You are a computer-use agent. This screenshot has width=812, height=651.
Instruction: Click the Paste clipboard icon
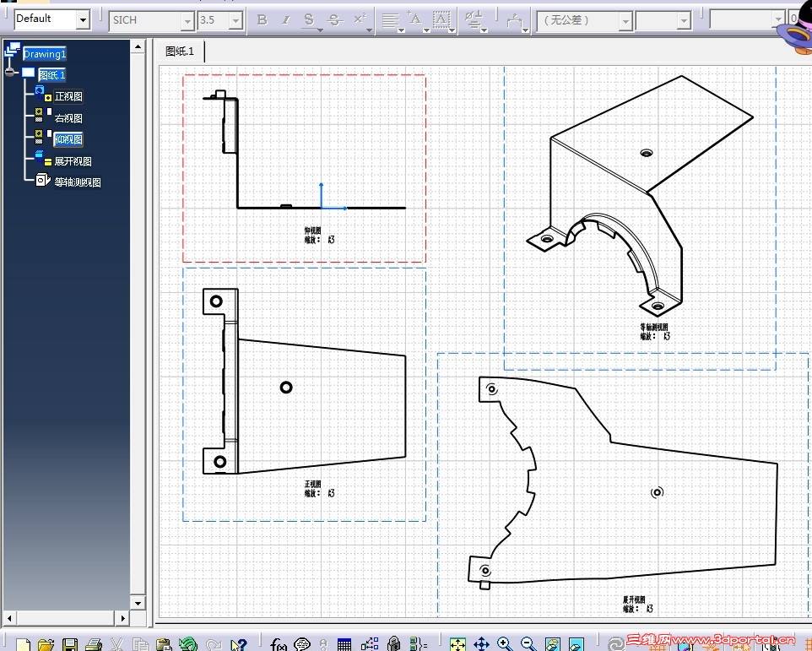click(x=164, y=645)
